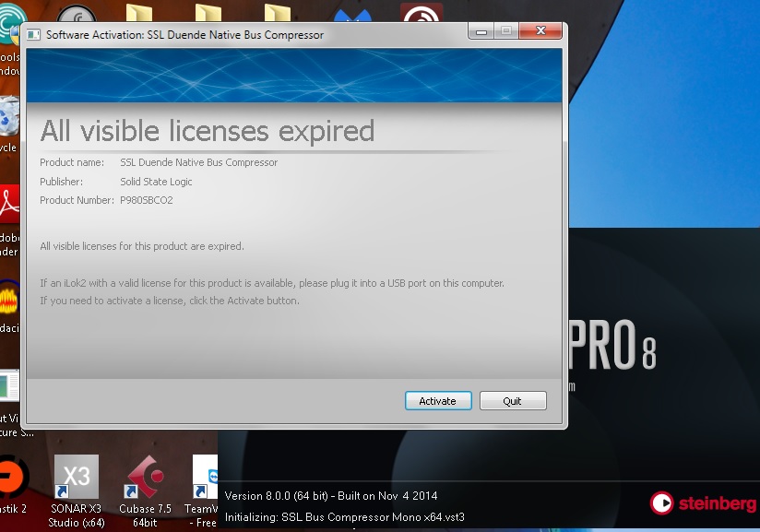
Task: Click the Quit button
Action: point(513,401)
